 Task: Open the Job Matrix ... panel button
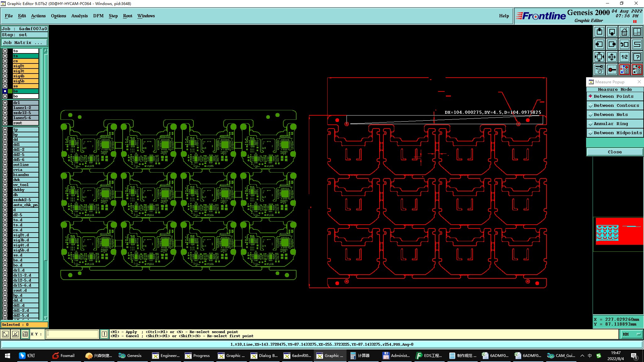coord(24,43)
